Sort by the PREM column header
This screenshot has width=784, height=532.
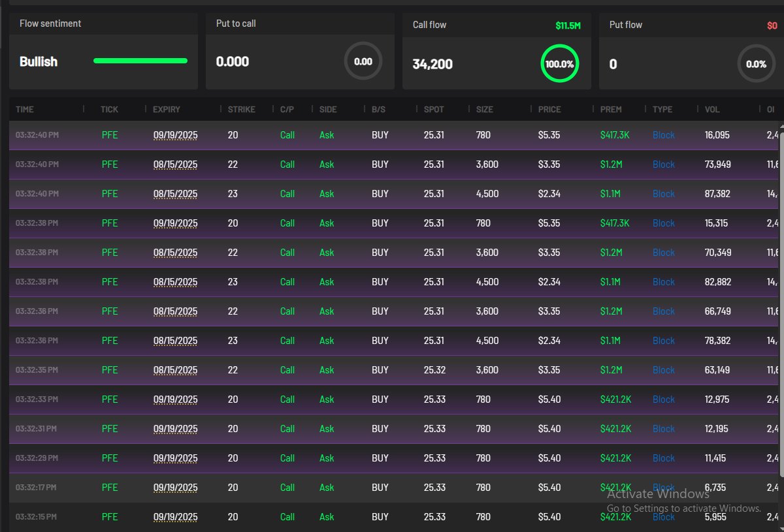[x=611, y=109]
